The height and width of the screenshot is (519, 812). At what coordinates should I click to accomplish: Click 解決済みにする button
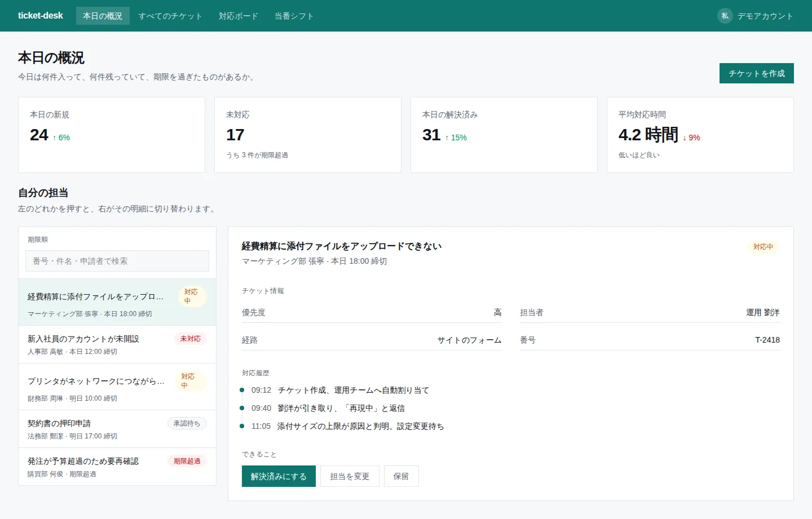coord(279,476)
